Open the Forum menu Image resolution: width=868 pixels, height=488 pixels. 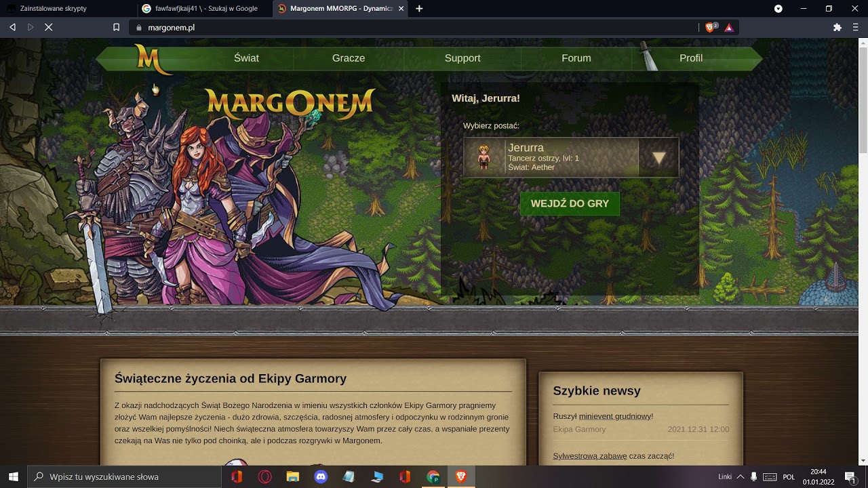(576, 58)
